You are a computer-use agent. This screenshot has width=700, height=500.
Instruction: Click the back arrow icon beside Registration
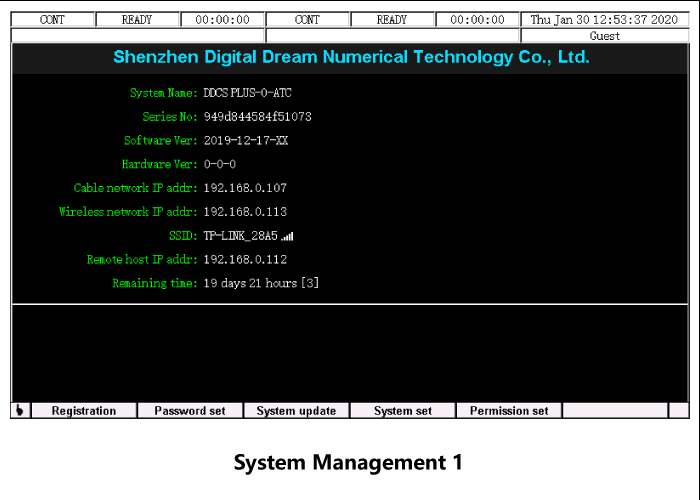click(20, 410)
